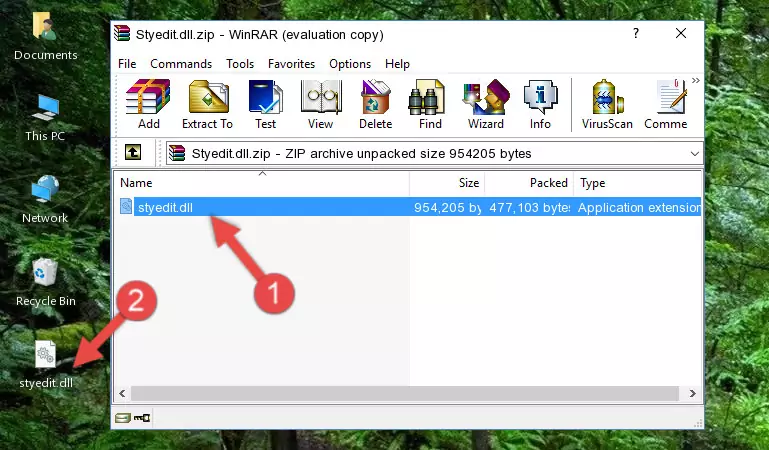
Task: Launch the Wizard tool
Action: (486, 104)
